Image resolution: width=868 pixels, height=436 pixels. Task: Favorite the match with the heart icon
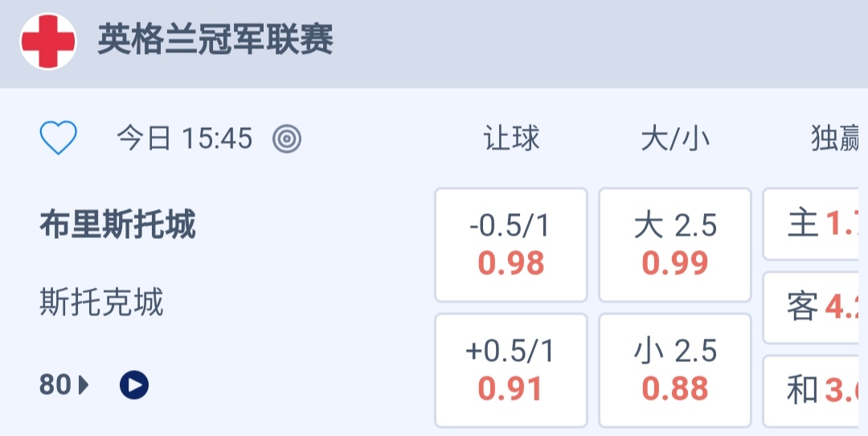point(59,139)
